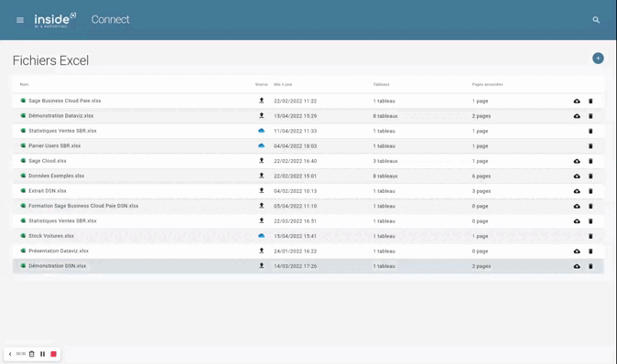Image resolution: width=617 pixels, height=364 pixels.
Task: Open Stock Voitures.xlsx file name
Action: coord(51,236)
